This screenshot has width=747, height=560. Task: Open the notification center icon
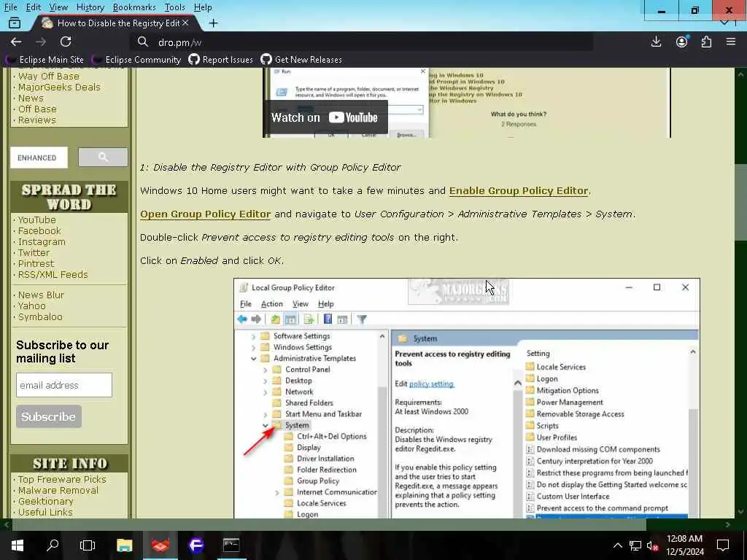pyautogui.click(x=723, y=545)
